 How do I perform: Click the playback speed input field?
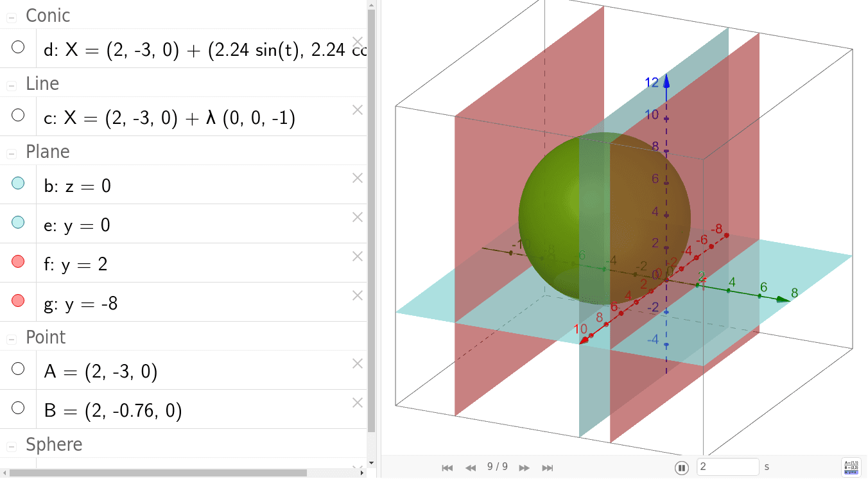point(728,467)
